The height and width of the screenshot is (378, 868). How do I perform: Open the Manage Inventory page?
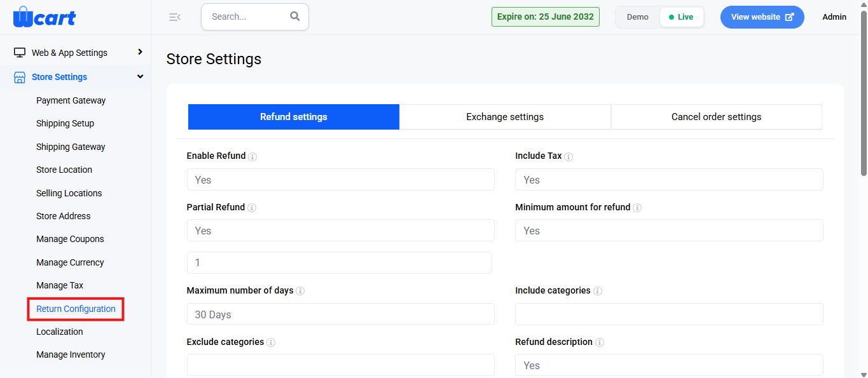tap(71, 354)
